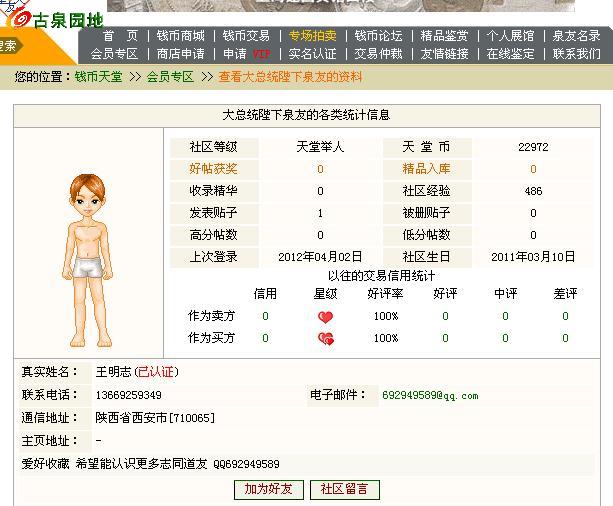Click the 好帖获奖 label
Image resolution: width=613 pixels, height=506 pixels.
(213, 169)
